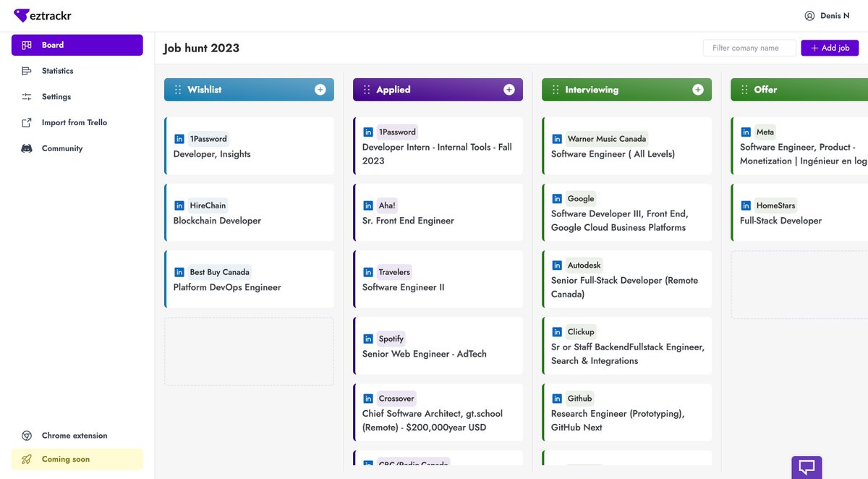The height and width of the screenshot is (479, 868).
Task: Click LinkedIn icon on Spotify card
Action: click(368, 339)
